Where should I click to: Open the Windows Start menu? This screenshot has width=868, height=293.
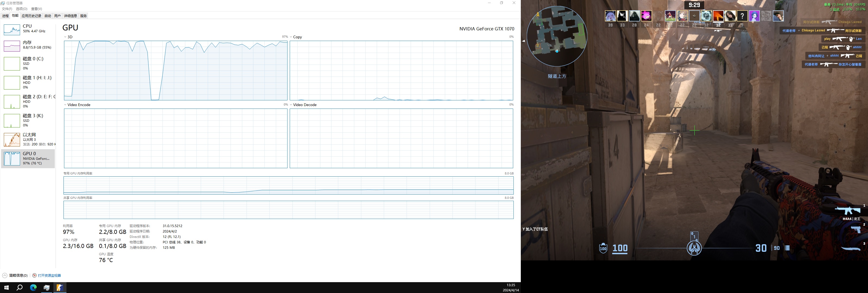click(6, 288)
